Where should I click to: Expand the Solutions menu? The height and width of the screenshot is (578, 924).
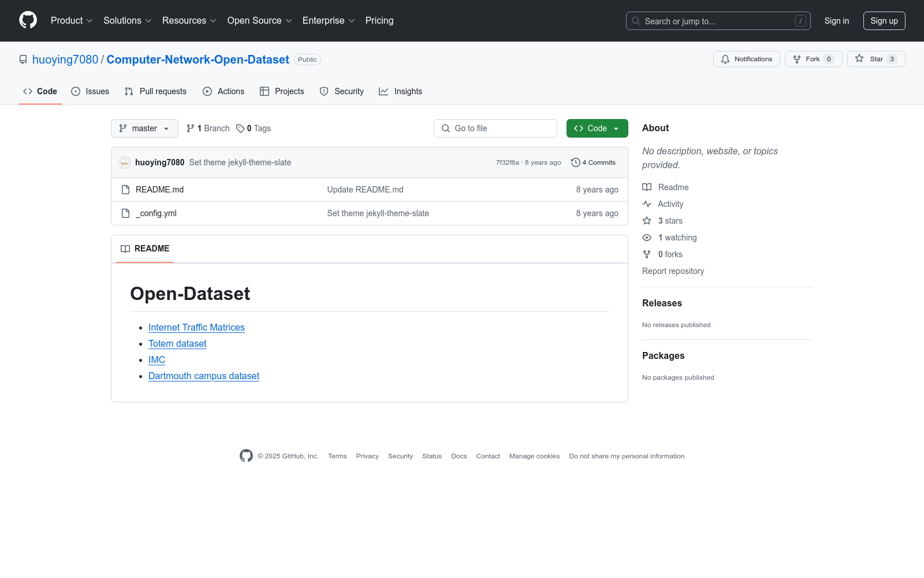[128, 21]
